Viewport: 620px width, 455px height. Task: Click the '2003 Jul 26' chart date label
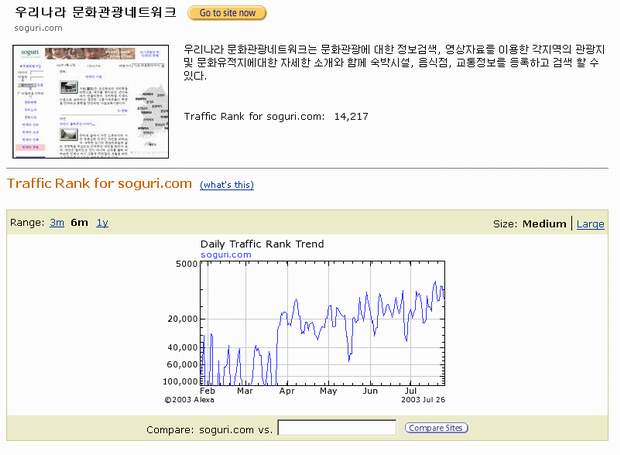(424, 399)
